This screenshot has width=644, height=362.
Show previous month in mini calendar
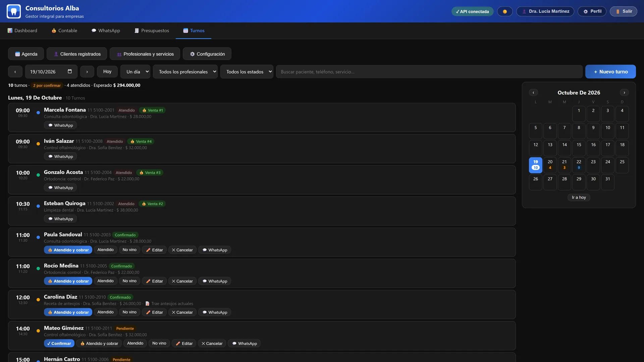pos(533,93)
